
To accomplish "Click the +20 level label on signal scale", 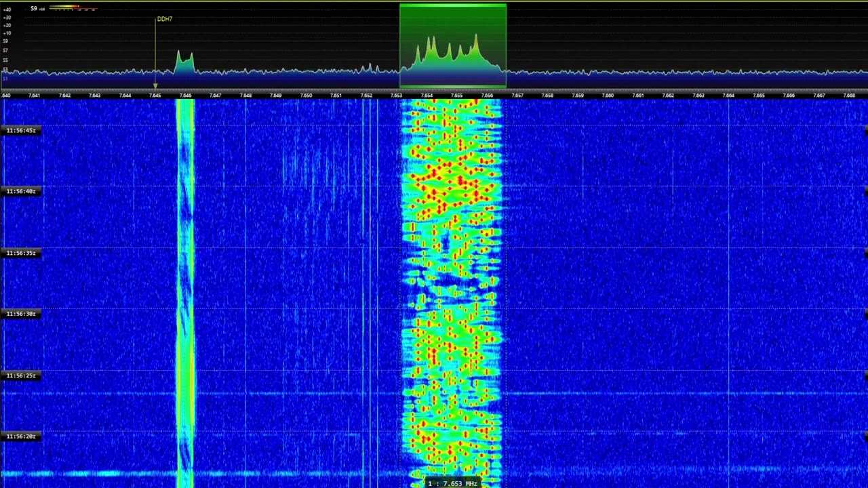I will tap(7, 25).
